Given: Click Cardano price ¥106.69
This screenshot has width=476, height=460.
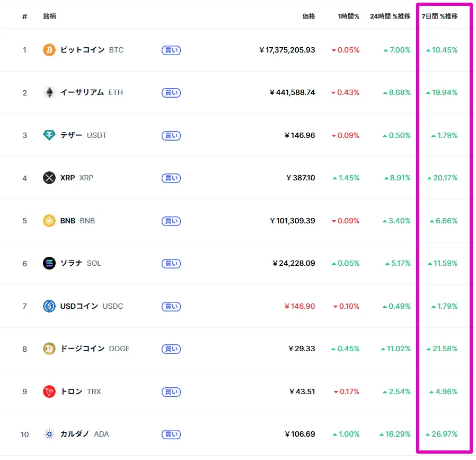Looking at the screenshot, I should [300, 434].
